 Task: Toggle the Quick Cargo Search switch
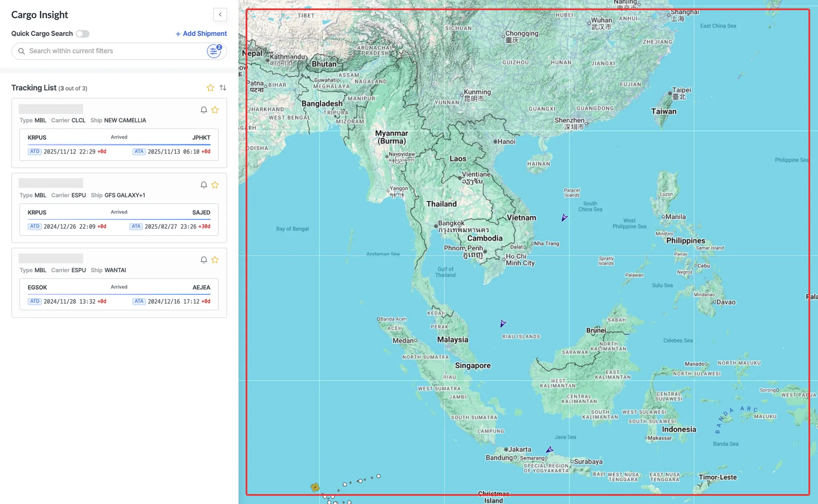tap(83, 34)
